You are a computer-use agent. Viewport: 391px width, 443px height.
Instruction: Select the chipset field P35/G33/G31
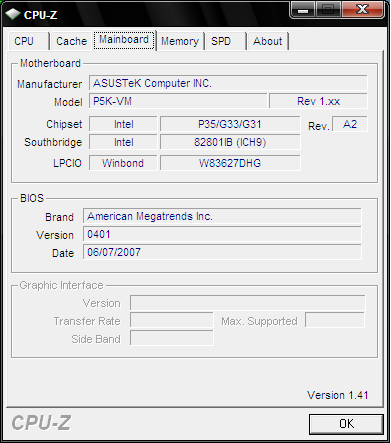[x=230, y=124]
